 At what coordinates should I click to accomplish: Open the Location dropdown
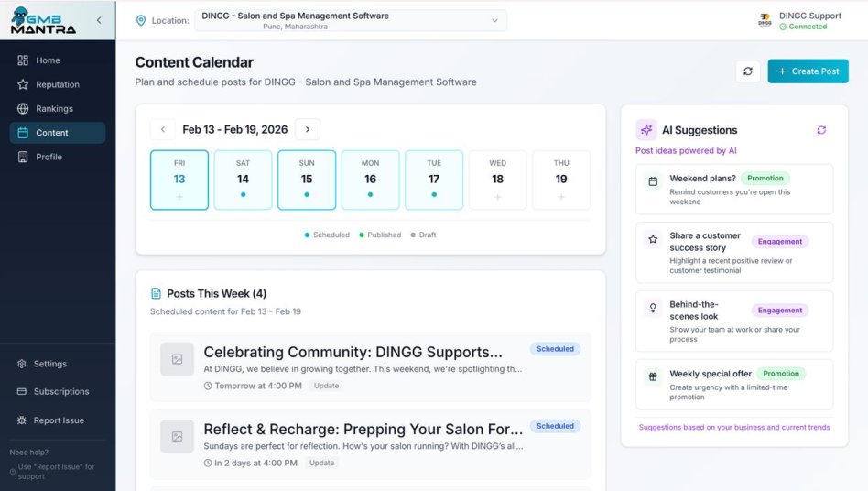351,20
